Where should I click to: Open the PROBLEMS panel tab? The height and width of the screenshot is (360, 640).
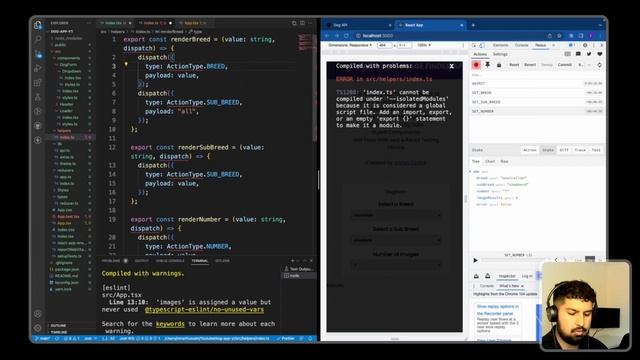111,261
